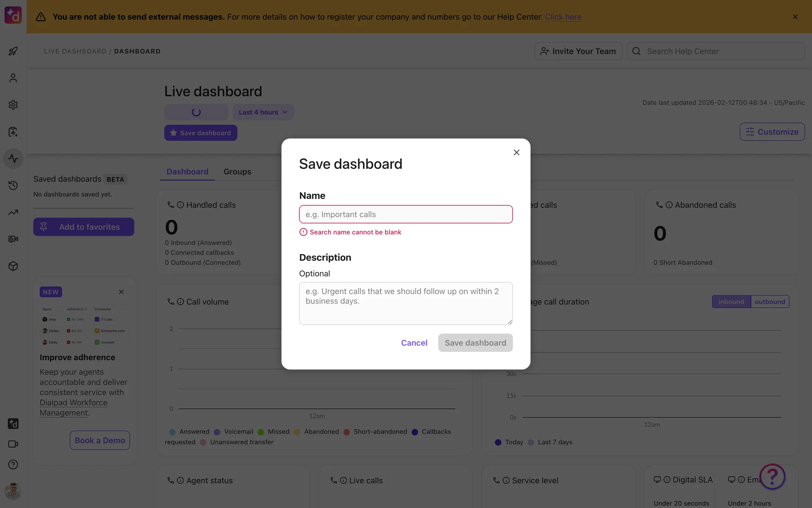Click the rocket icon in the sidebar

tap(13, 51)
